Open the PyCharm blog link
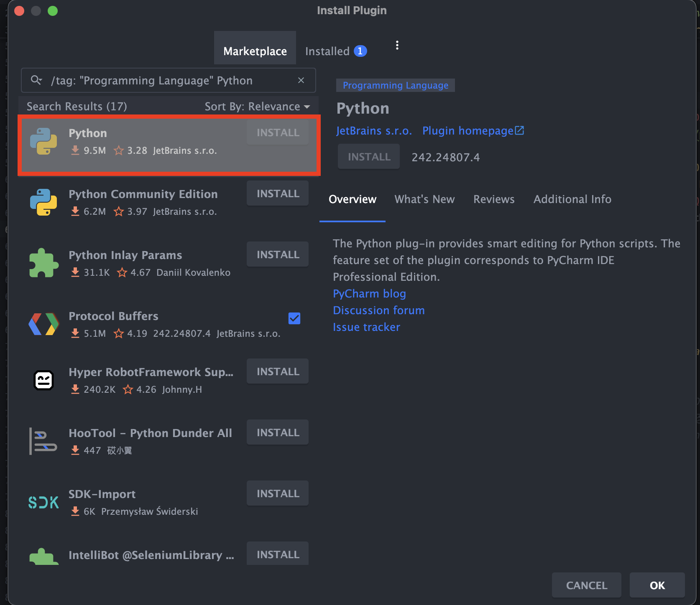Screen dimensions: 700x605 pyautogui.click(x=369, y=294)
